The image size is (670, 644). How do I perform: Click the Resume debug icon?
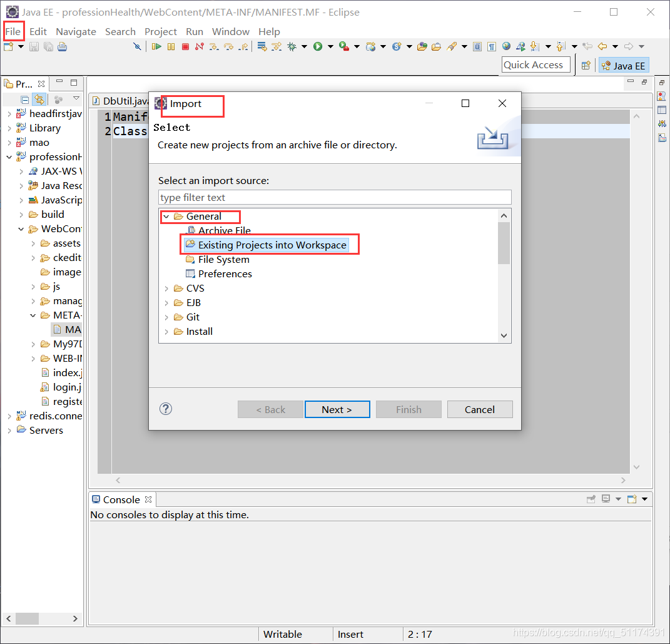pyautogui.click(x=156, y=46)
